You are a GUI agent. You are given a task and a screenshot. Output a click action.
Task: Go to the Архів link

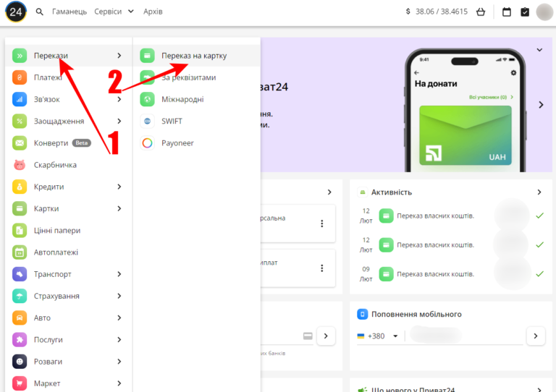pyautogui.click(x=153, y=12)
